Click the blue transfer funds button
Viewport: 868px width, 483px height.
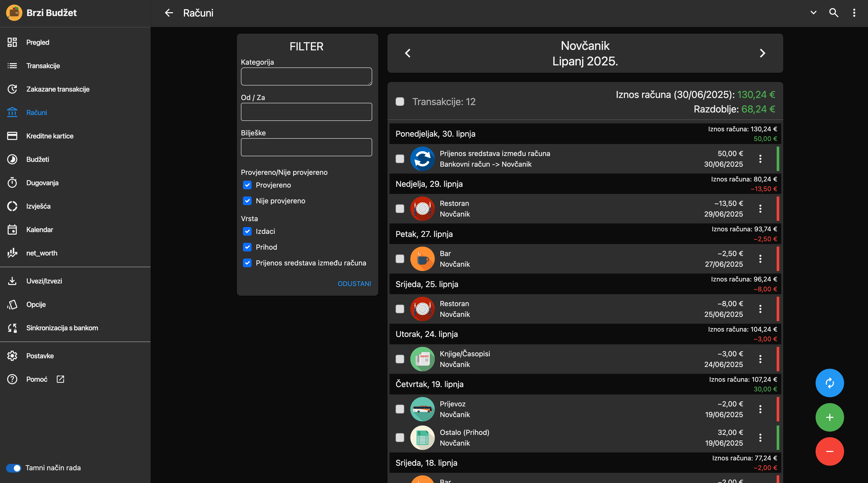tap(829, 383)
